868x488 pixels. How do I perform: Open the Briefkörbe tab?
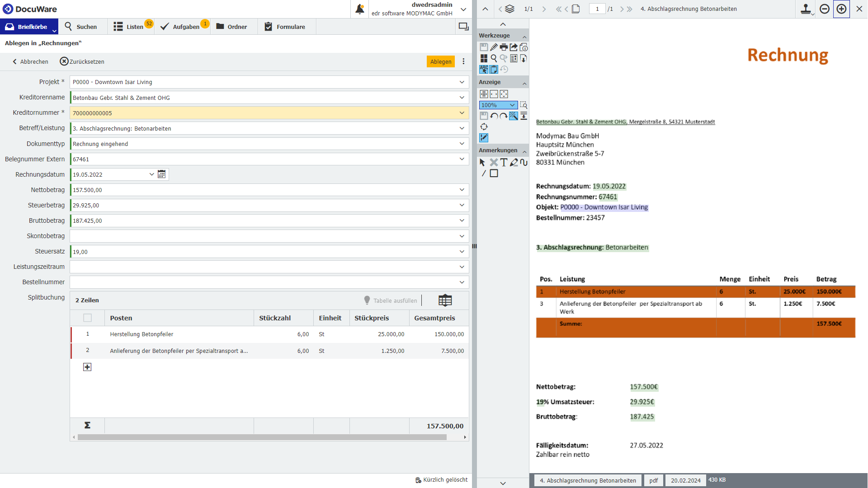coord(29,27)
